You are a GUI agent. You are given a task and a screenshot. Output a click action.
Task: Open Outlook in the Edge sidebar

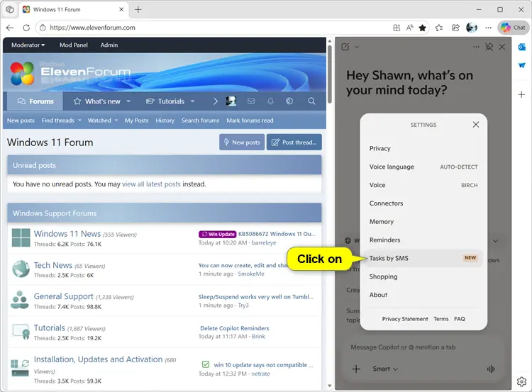[521, 47]
